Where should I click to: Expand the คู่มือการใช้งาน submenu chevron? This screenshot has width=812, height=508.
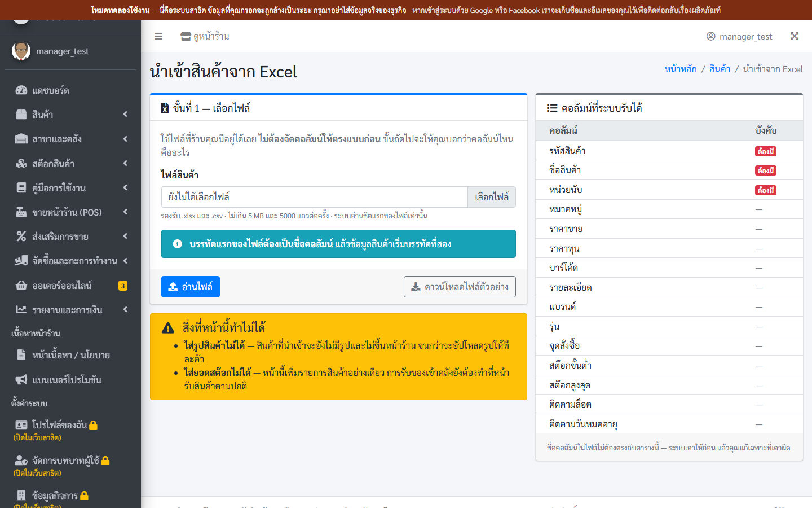click(x=125, y=188)
